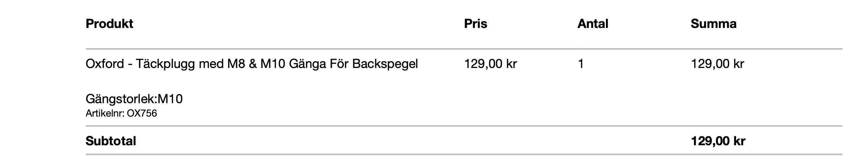Click the Gängstorlek:M10 variant text
The height and width of the screenshot is (158, 868).
[134, 100]
